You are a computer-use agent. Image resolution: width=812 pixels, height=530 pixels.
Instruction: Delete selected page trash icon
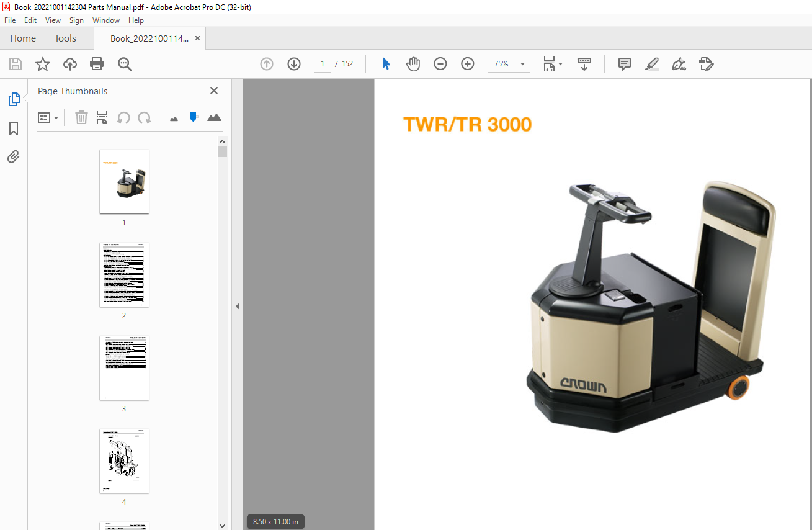click(81, 117)
